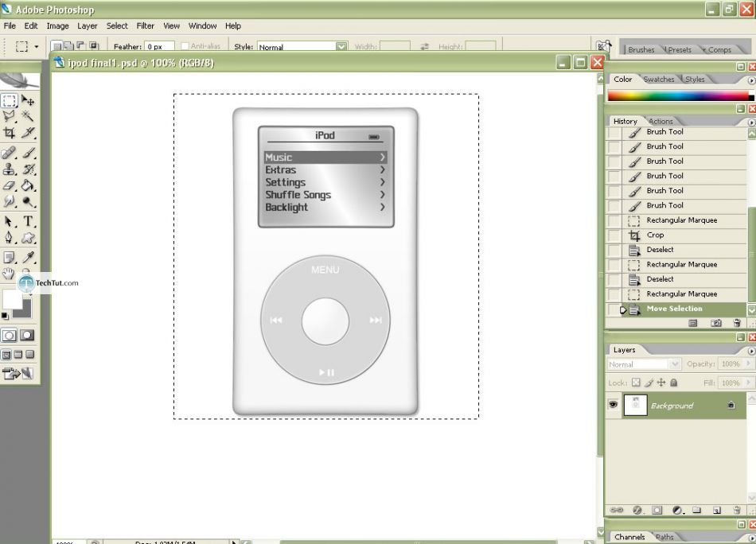Select the Path Selection arrow tool
Viewport: 756px width, 544px height.
coord(10,222)
